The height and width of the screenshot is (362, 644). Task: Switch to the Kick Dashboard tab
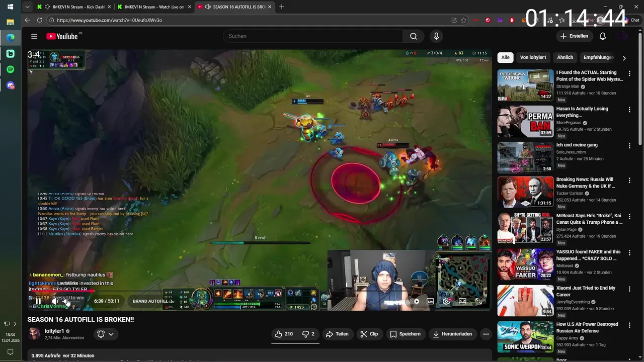tap(74, 7)
